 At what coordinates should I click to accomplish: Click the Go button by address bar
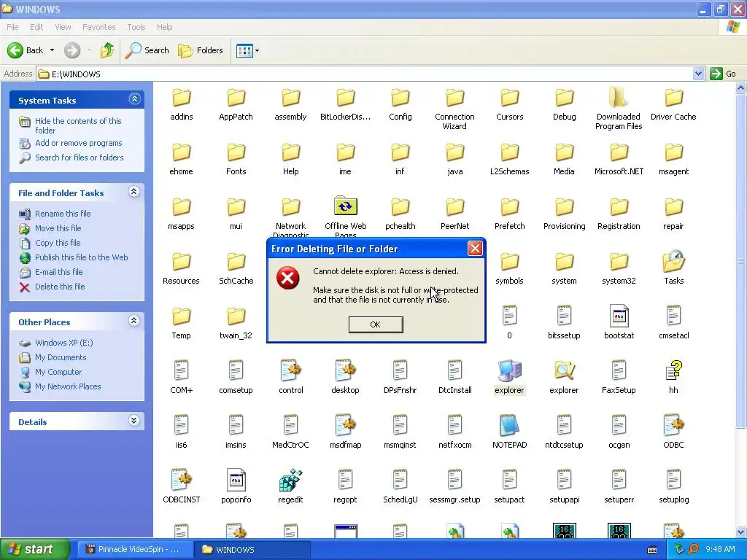tap(723, 74)
